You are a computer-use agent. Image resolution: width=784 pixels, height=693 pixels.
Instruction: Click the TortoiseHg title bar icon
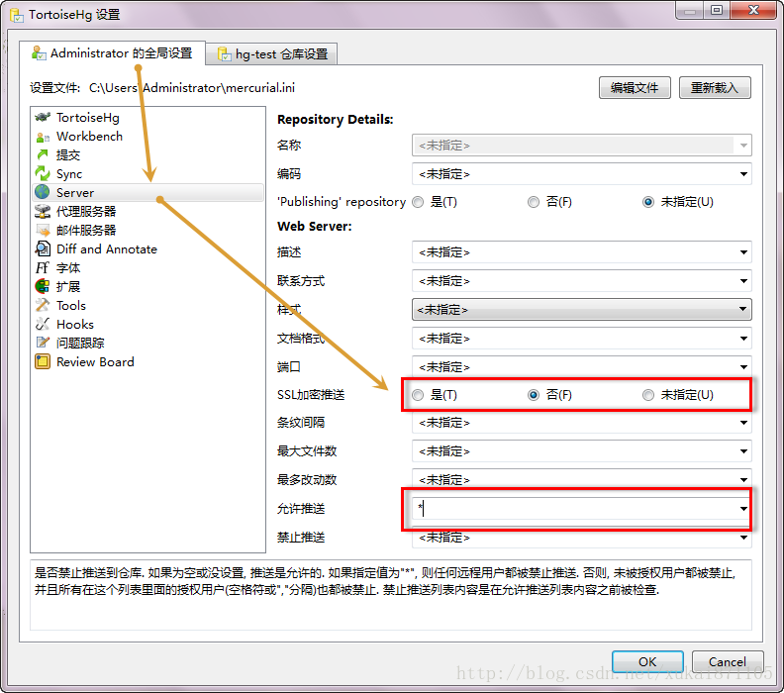(17, 15)
